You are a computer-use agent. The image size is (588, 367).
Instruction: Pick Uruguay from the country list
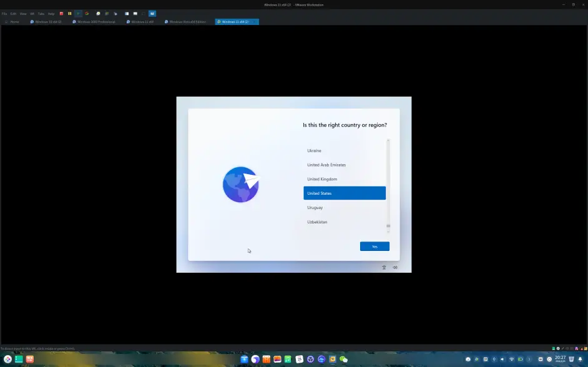(345, 207)
